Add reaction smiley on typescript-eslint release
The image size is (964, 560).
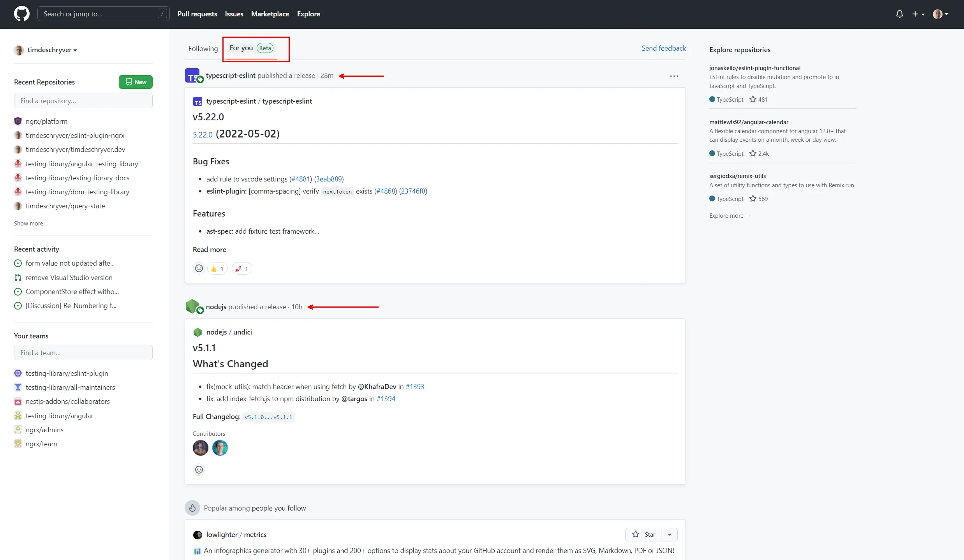(199, 268)
